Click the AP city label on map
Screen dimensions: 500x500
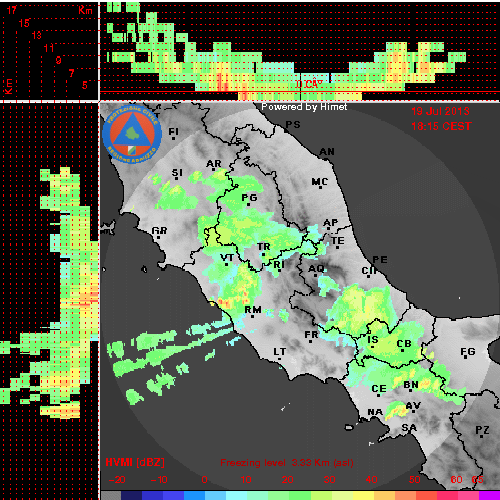[x=331, y=223]
